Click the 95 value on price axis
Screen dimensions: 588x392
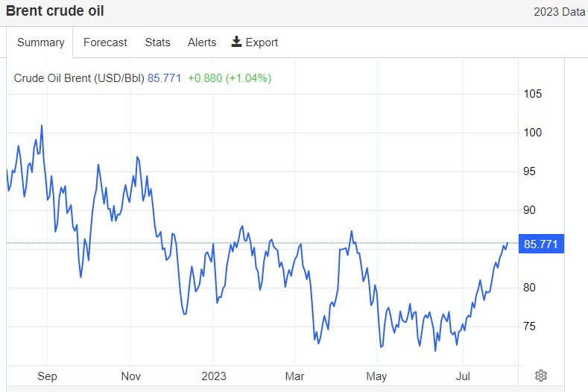point(530,171)
